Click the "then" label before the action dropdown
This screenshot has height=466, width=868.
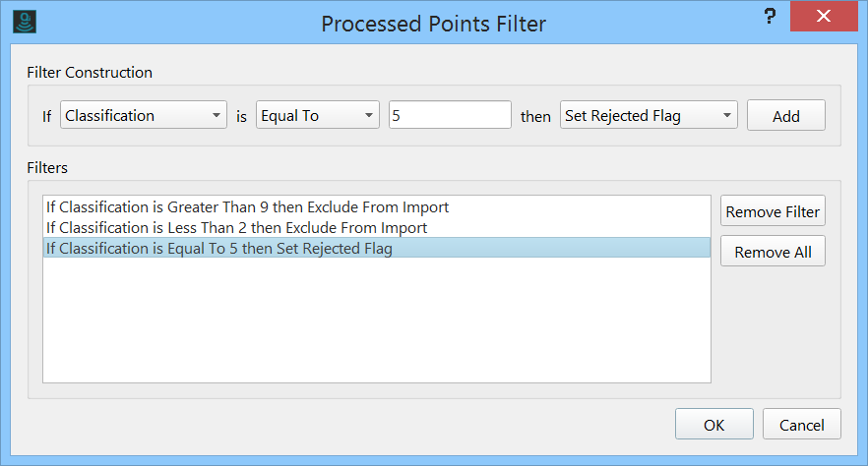pyautogui.click(x=535, y=117)
